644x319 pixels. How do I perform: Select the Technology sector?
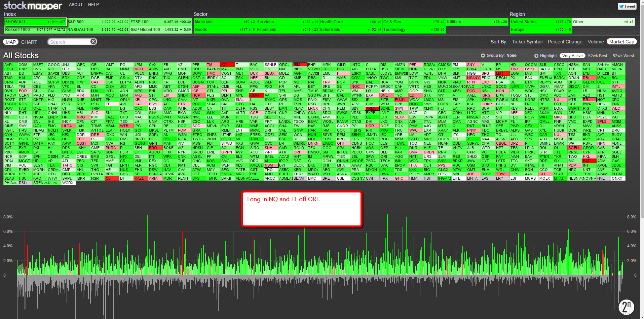pos(414,30)
